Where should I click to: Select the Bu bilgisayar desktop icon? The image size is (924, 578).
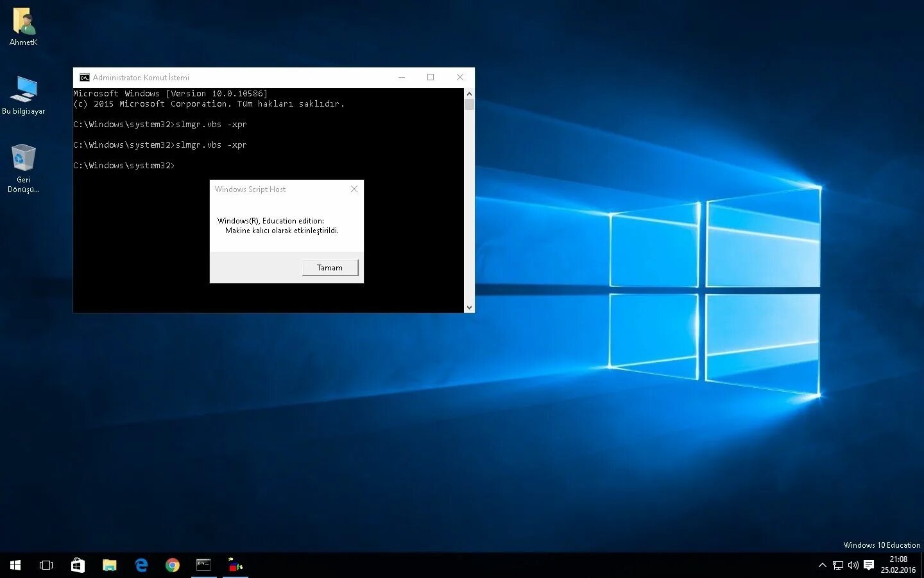pyautogui.click(x=24, y=95)
